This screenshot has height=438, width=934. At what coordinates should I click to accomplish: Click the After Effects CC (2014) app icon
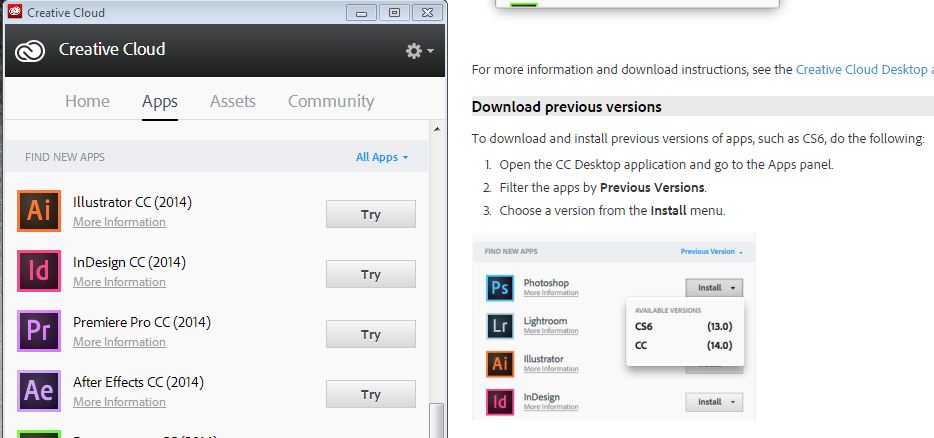pyautogui.click(x=39, y=391)
